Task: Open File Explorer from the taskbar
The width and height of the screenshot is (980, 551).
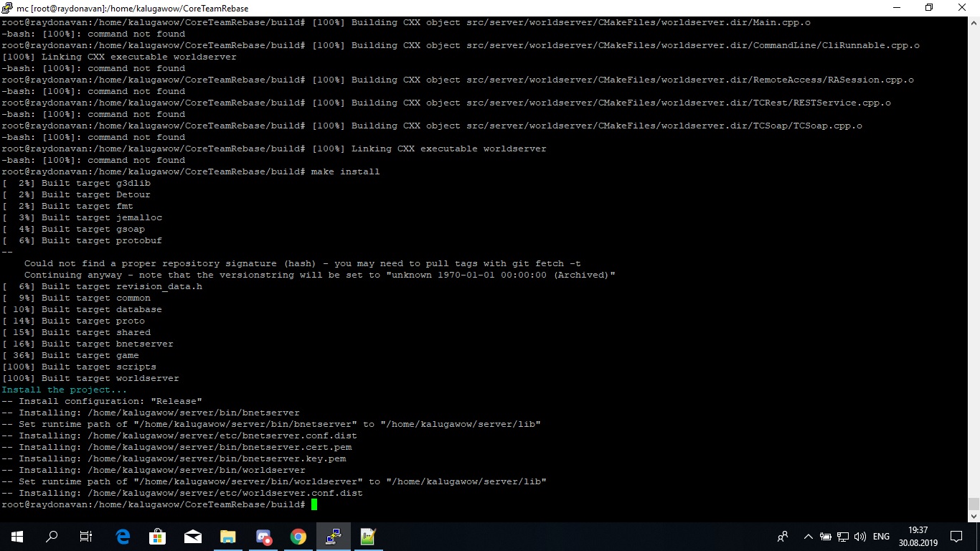Action: pos(227,536)
